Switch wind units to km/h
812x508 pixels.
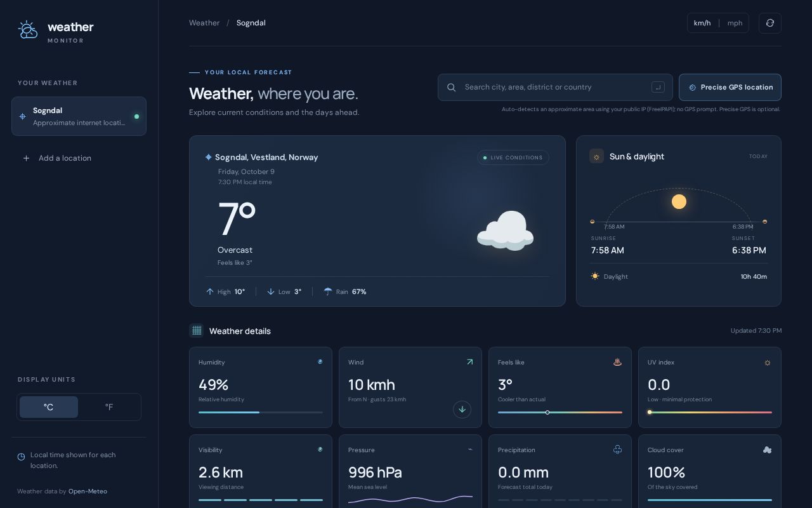[x=702, y=23]
